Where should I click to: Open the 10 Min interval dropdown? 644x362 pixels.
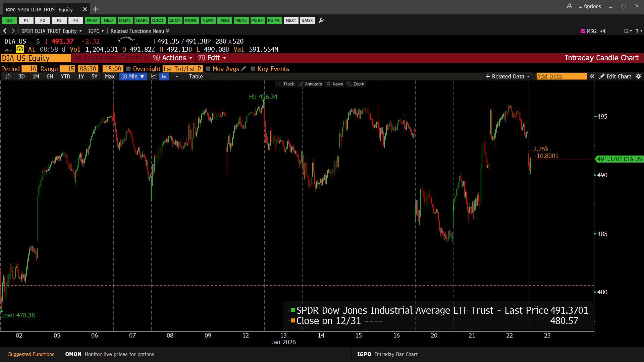[x=133, y=76]
